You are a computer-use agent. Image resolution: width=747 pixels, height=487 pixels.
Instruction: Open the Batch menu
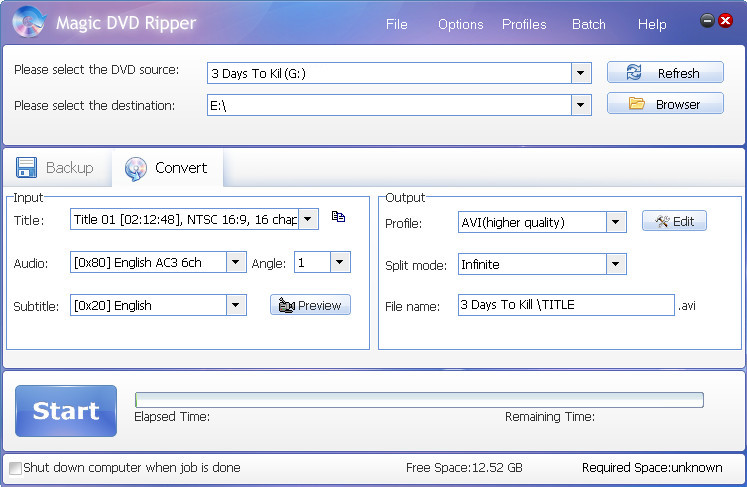(x=589, y=24)
